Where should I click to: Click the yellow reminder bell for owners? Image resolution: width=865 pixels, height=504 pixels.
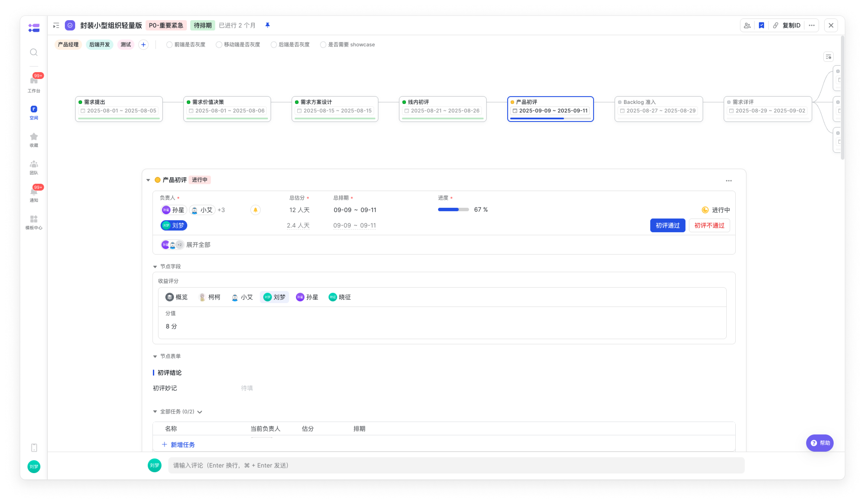tap(255, 210)
